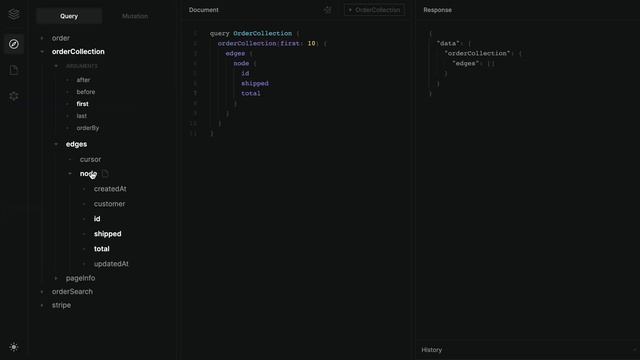This screenshot has width=640, height=360.
Task: Enable the before argument
Action: click(86, 92)
